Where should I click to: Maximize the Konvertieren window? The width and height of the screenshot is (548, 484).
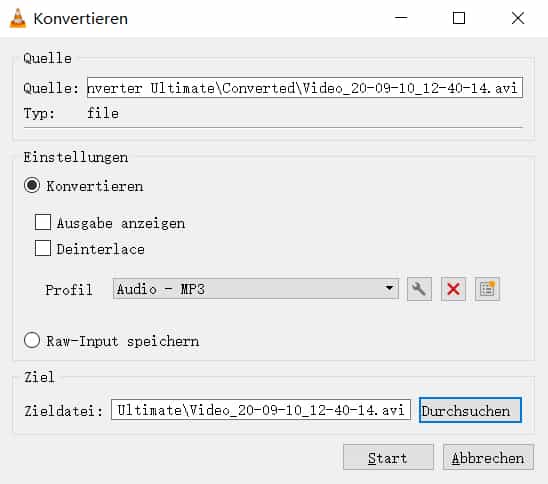[x=459, y=18]
